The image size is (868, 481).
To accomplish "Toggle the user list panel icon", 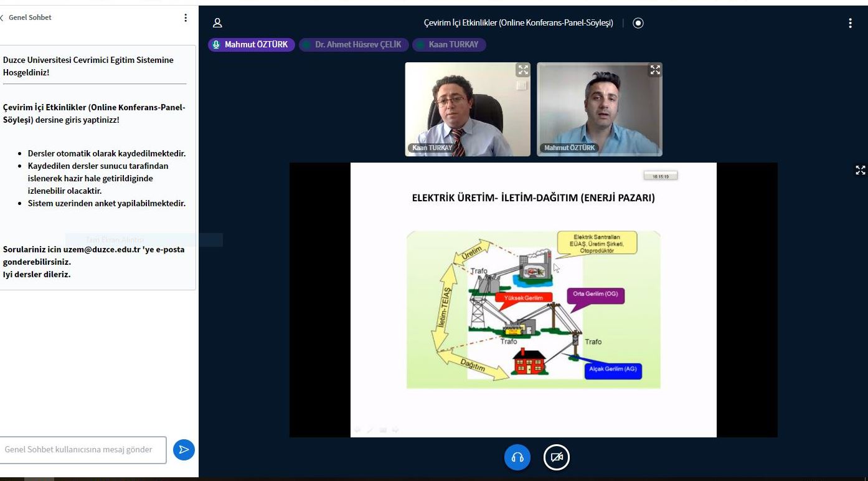I will click(217, 23).
